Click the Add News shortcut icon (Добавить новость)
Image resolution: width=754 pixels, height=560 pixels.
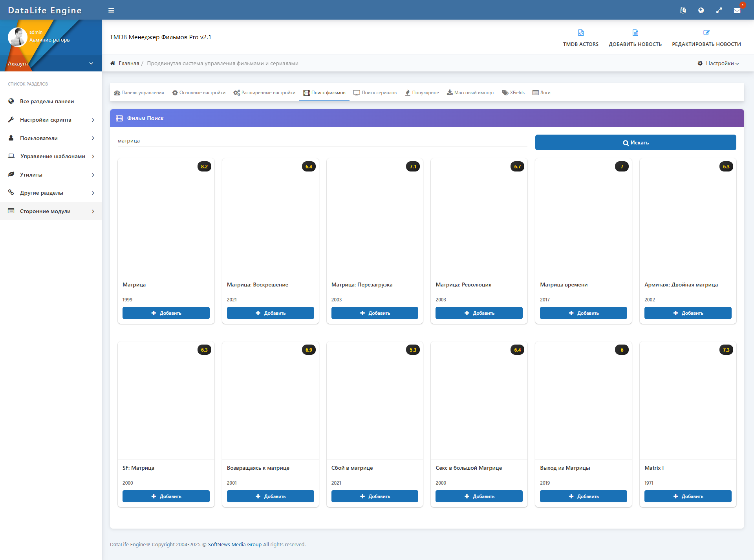[635, 33]
